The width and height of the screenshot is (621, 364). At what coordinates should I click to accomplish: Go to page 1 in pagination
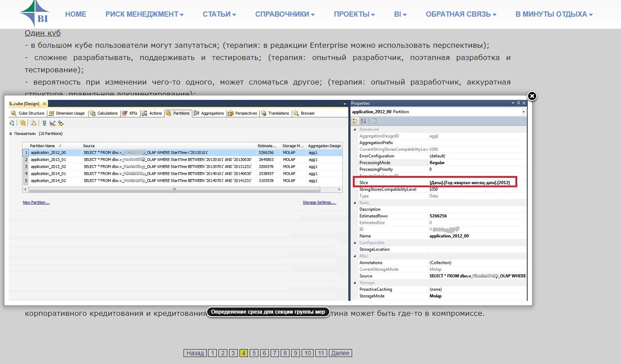(212, 353)
